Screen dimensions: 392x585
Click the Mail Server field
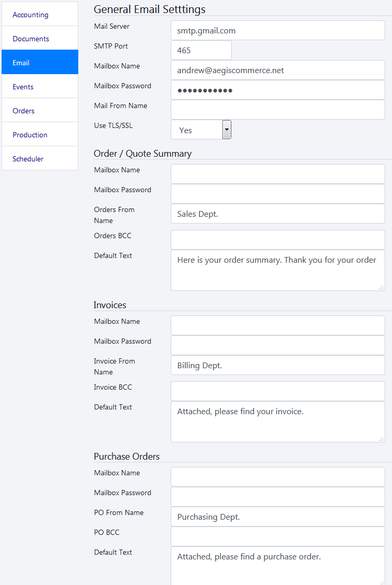[278, 30]
